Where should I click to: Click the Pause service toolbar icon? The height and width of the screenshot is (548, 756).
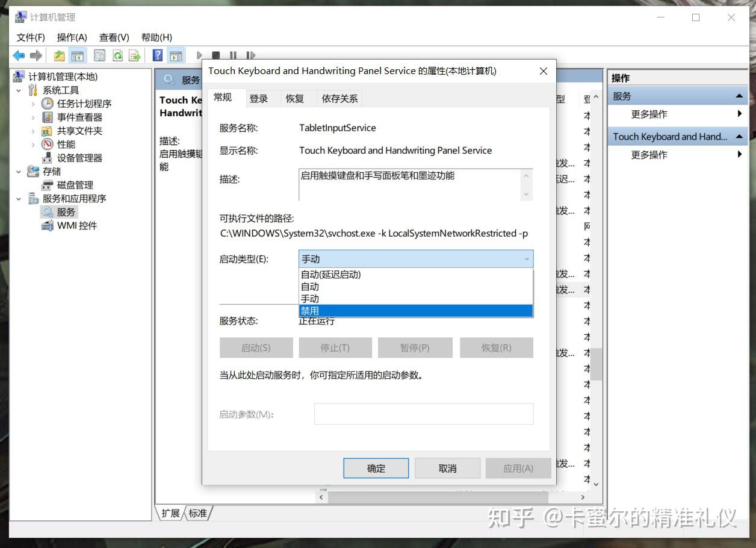[x=233, y=55]
